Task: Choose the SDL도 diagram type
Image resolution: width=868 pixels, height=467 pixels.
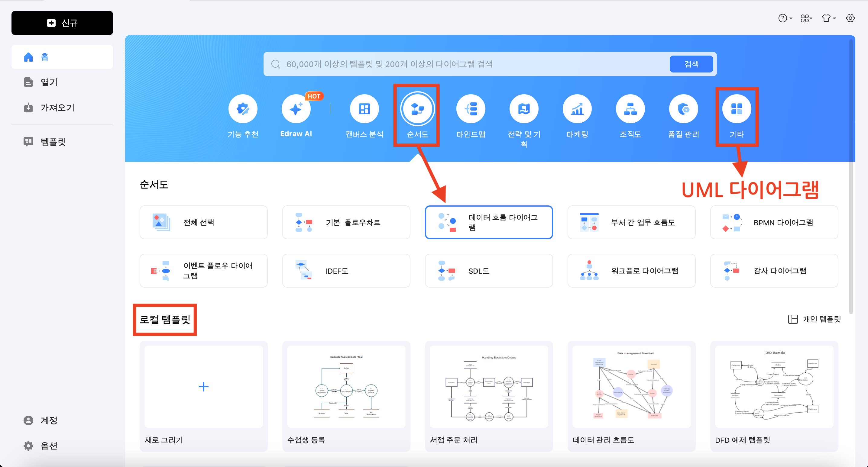Action: pos(489,271)
